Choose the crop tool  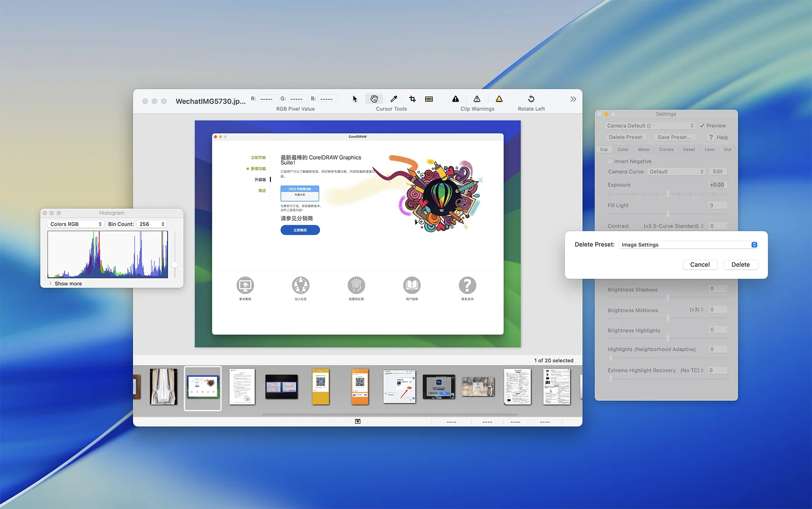pos(412,99)
